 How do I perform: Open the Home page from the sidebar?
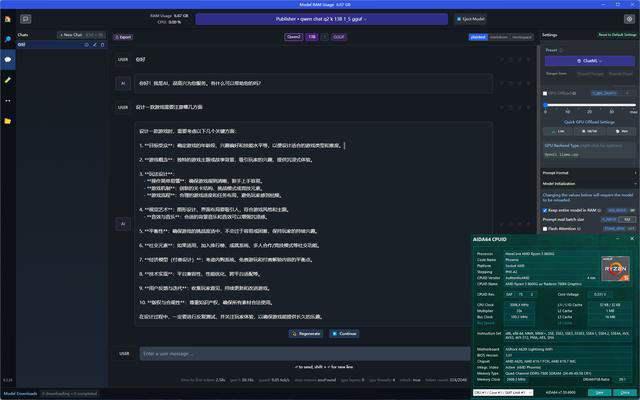[x=7, y=19]
